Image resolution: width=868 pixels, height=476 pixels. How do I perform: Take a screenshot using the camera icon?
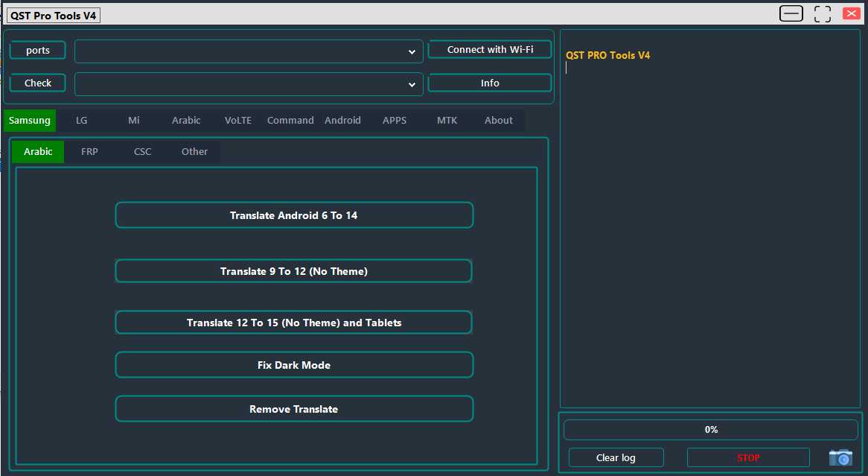(x=840, y=457)
